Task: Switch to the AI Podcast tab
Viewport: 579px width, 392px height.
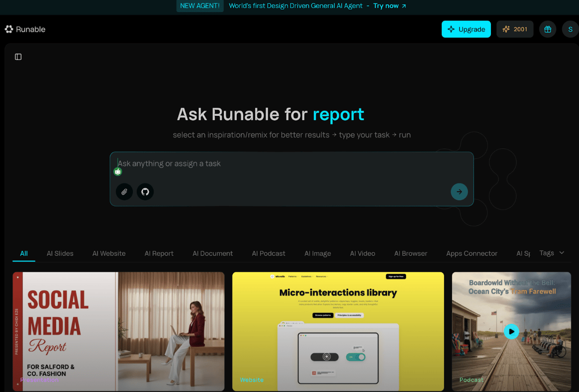Action: (268, 253)
